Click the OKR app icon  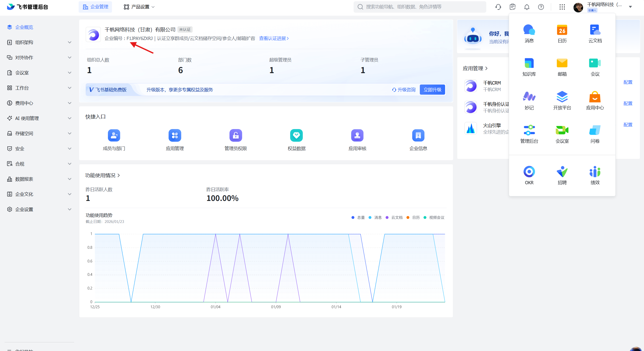pos(529,172)
